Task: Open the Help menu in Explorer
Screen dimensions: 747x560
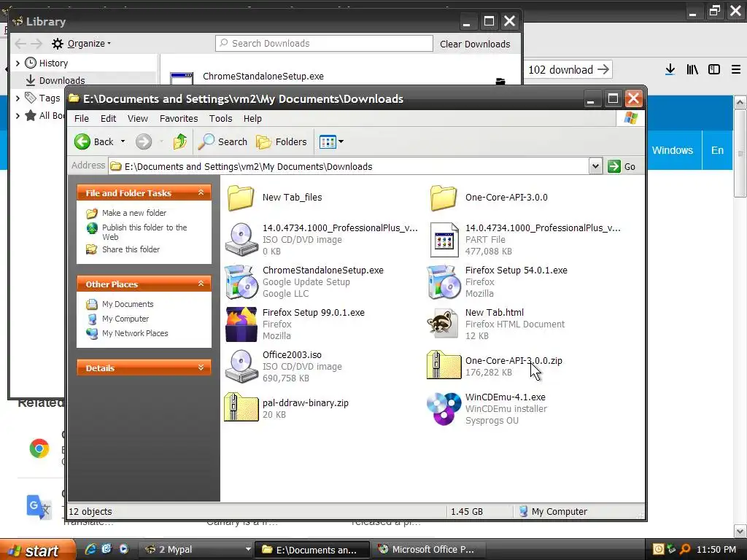Action: [x=252, y=119]
